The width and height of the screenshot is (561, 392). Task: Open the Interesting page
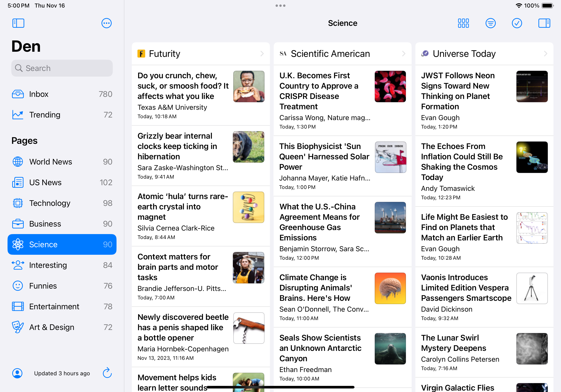pyautogui.click(x=62, y=265)
